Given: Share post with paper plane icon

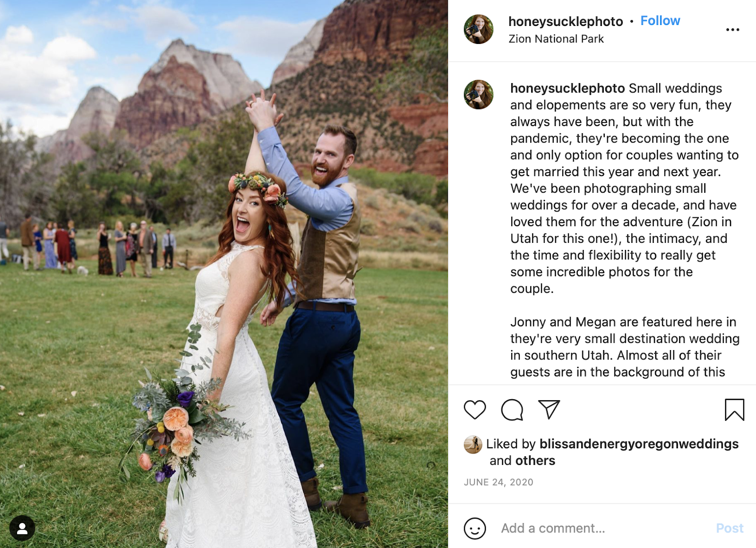Looking at the screenshot, I should click(549, 410).
